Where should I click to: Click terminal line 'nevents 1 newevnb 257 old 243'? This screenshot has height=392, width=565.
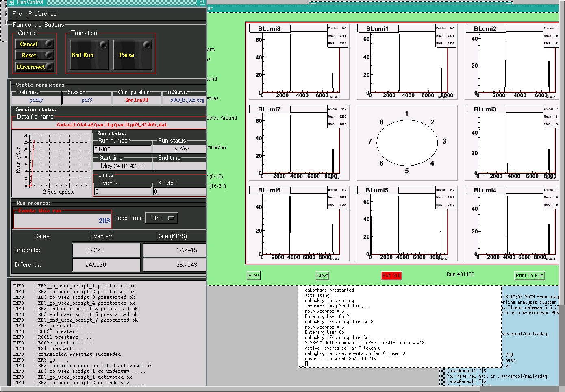point(340,359)
